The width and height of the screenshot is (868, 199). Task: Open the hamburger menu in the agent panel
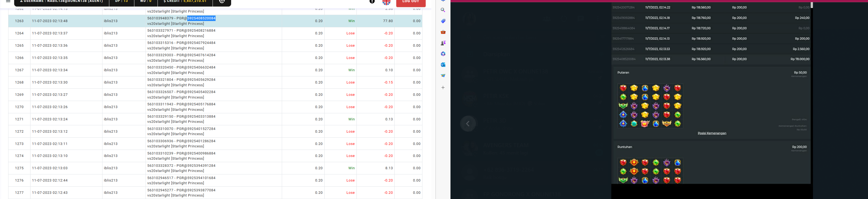(x=8, y=1)
